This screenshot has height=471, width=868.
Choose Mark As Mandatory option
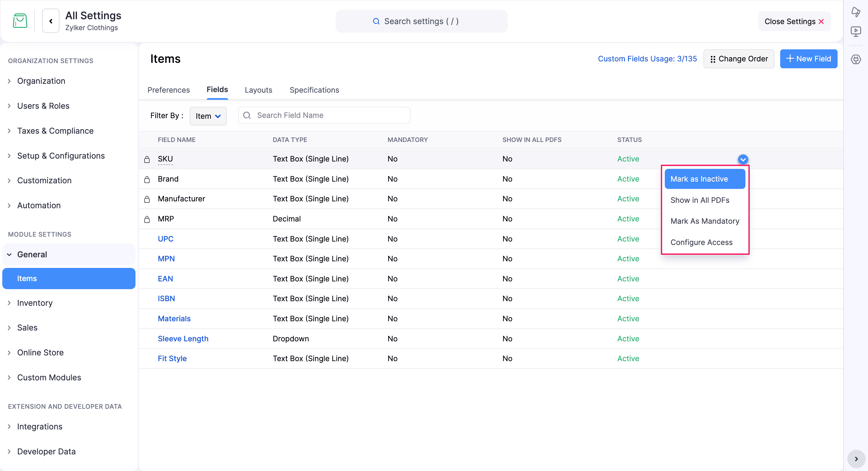coord(705,221)
